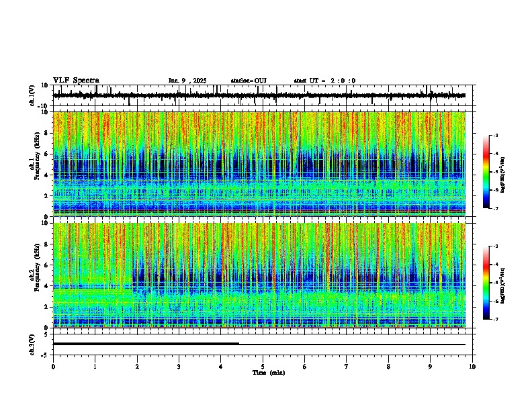
Task: Click the 'ch.2 Frequency (kHz)' axis label
Action: 35,267
